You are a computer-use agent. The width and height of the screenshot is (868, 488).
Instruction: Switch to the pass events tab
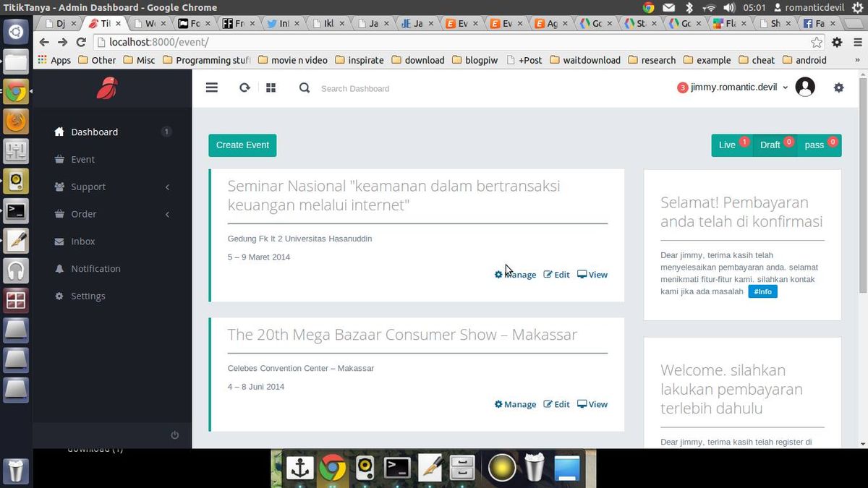(818, 145)
